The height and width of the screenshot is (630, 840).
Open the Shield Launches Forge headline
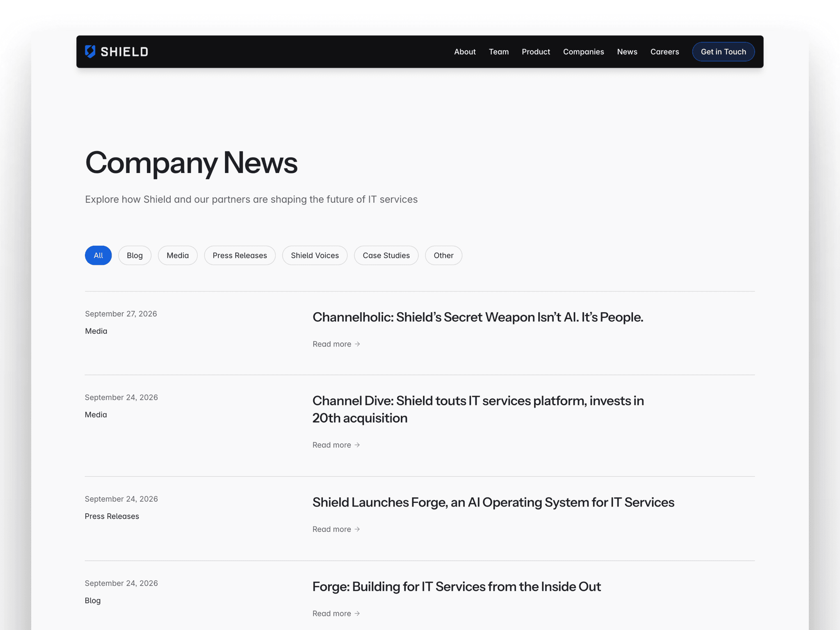click(x=493, y=502)
